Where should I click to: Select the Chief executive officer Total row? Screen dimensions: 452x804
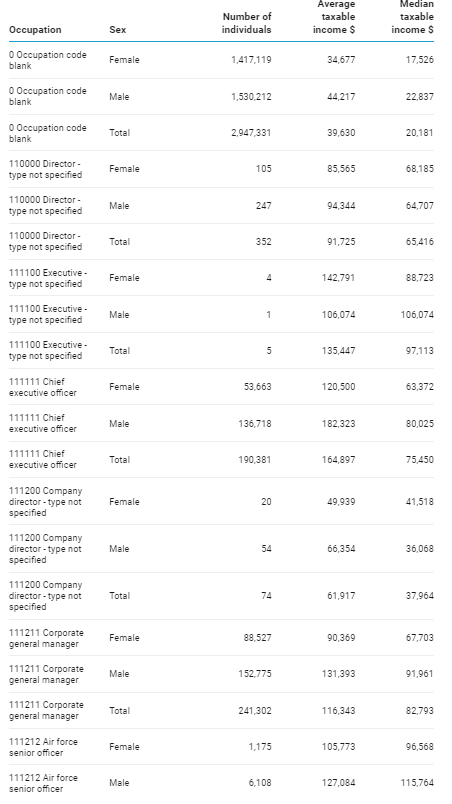point(221,459)
